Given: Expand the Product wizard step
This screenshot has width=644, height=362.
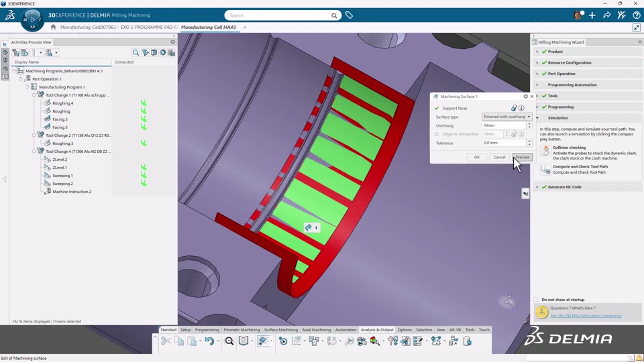Looking at the screenshot, I should pos(537,52).
